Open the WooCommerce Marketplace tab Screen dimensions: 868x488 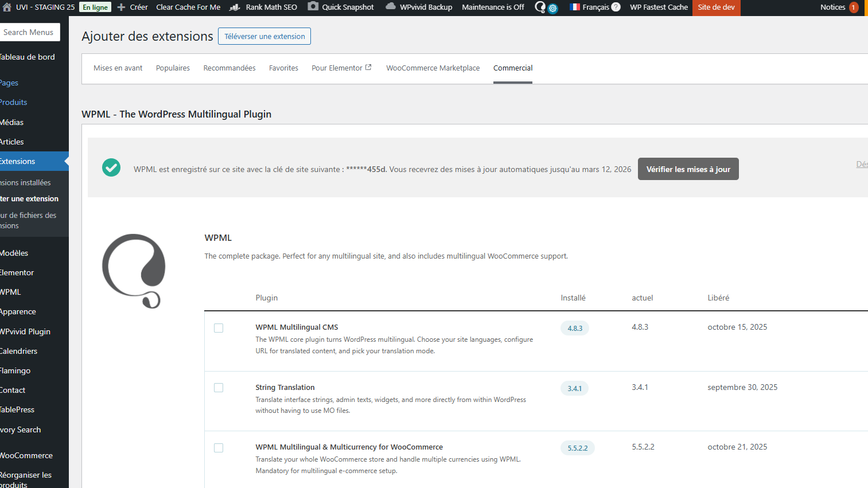point(433,68)
